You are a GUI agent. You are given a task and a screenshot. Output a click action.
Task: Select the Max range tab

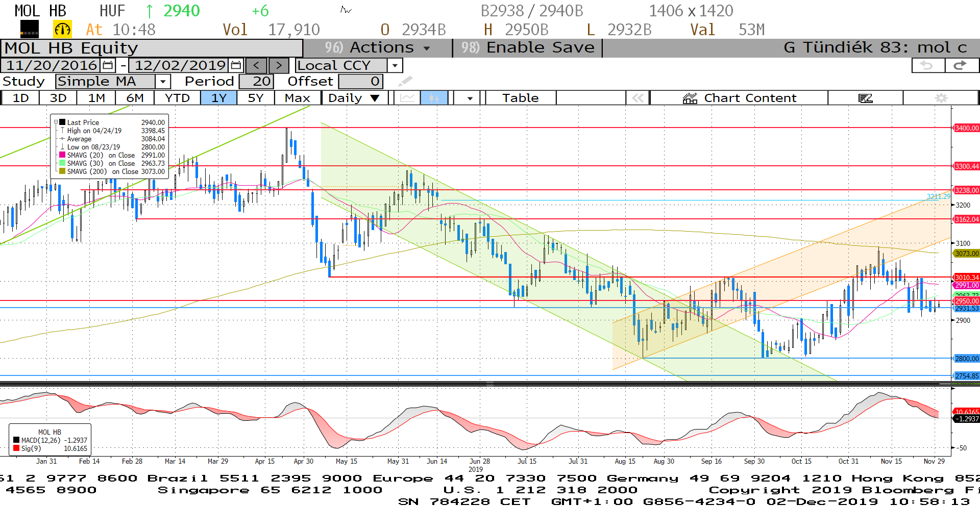coord(298,98)
